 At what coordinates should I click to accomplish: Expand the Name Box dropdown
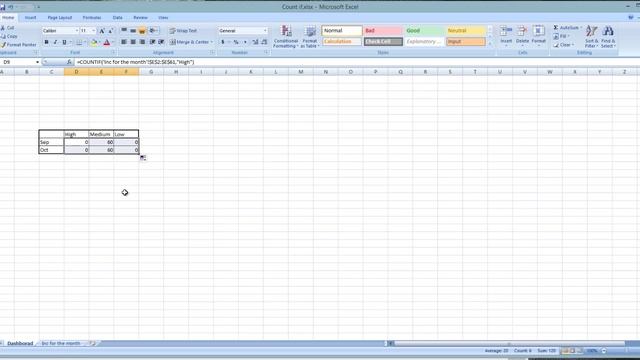click(38, 62)
